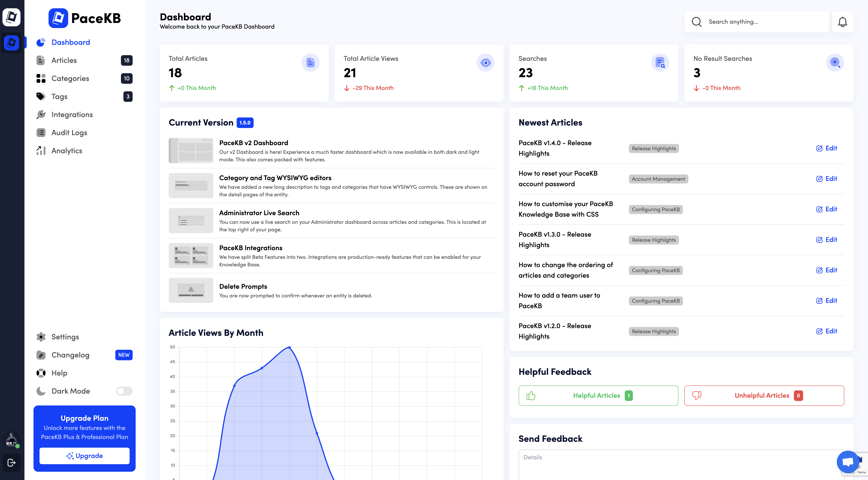Click the Unhelpful Articles button
Image resolution: width=868 pixels, height=480 pixels.
(764, 395)
